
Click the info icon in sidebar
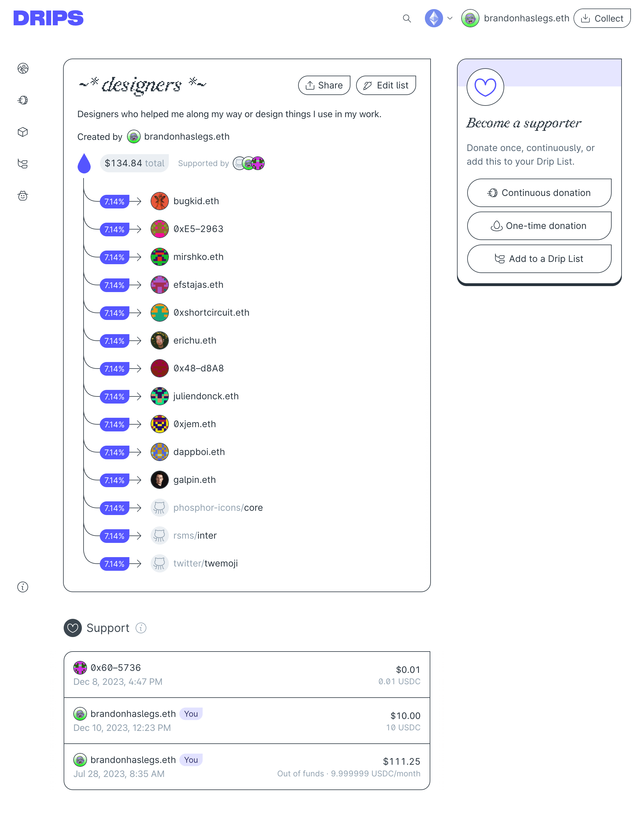[23, 587]
